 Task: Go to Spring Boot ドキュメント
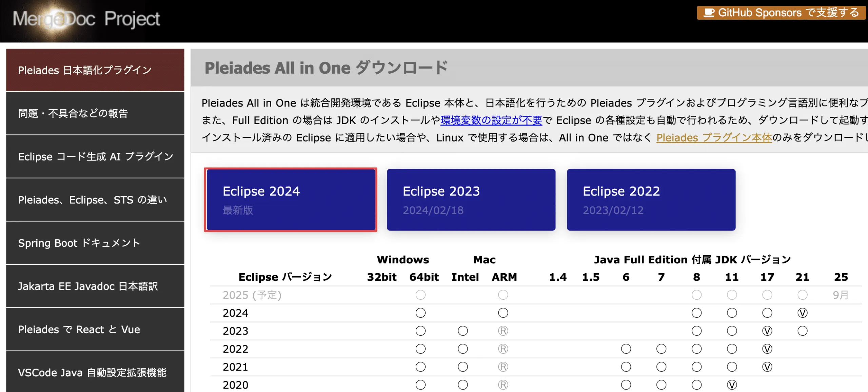(x=95, y=243)
